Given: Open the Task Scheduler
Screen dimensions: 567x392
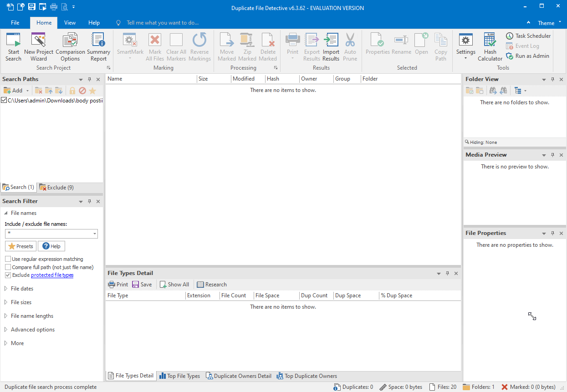Looking at the screenshot, I should [x=528, y=36].
